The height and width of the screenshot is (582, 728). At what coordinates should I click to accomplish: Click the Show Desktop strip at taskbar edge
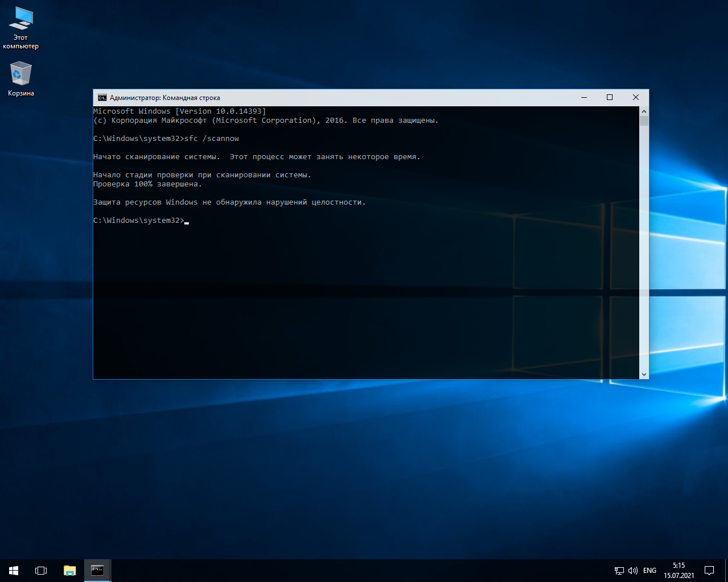726,570
